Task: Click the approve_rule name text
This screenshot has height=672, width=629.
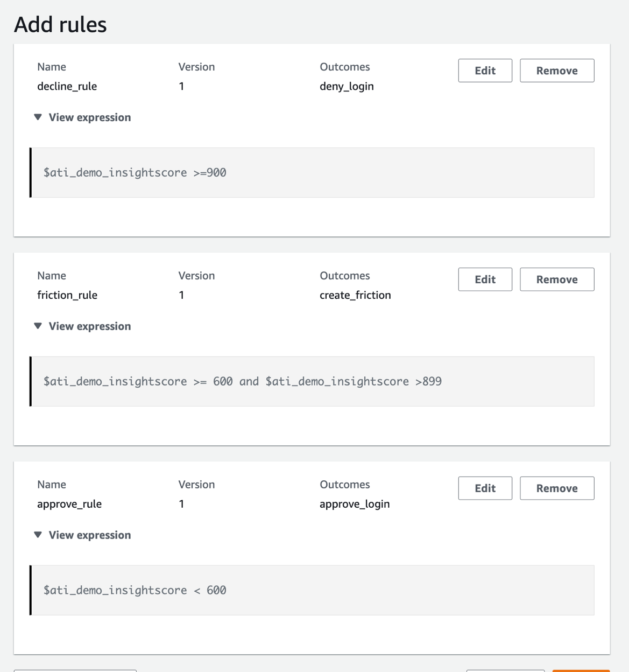Action: tap(69, 504)
